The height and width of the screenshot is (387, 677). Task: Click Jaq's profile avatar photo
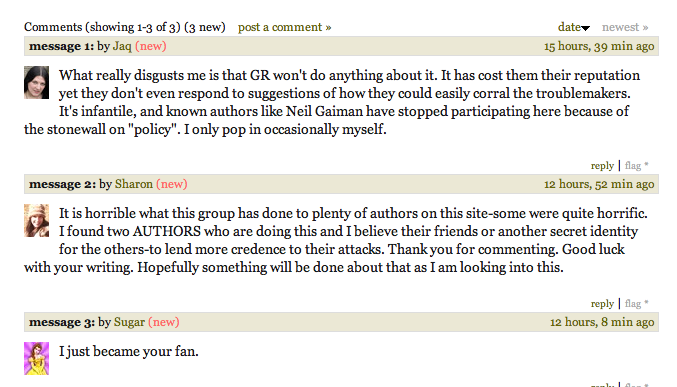36,82
